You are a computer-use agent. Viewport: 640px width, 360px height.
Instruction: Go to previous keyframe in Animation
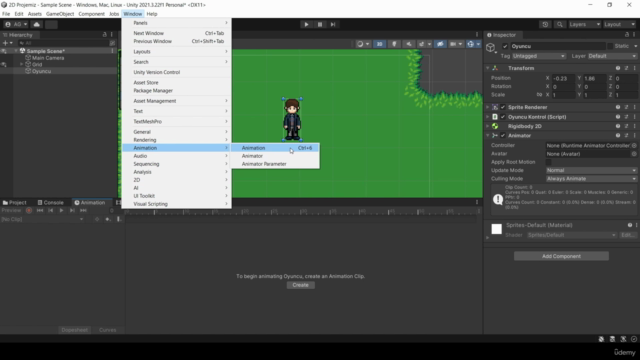(x=51, y=211)
